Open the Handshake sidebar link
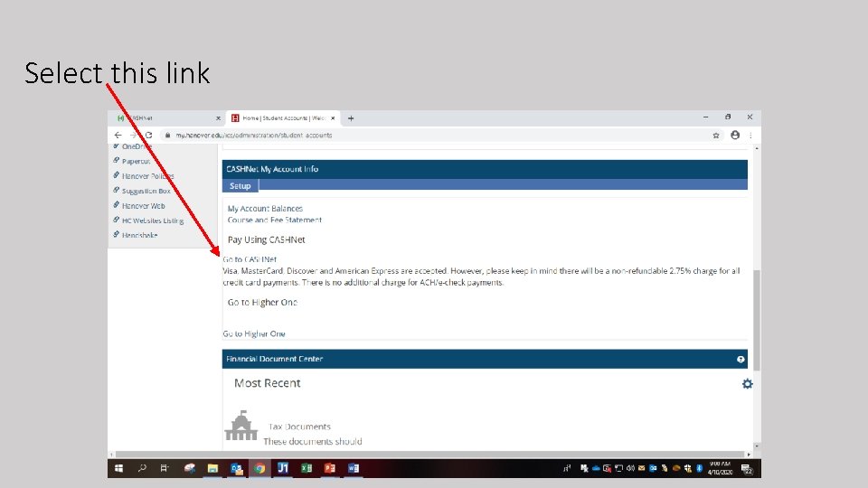868x488 pixels. click(139, 235)
